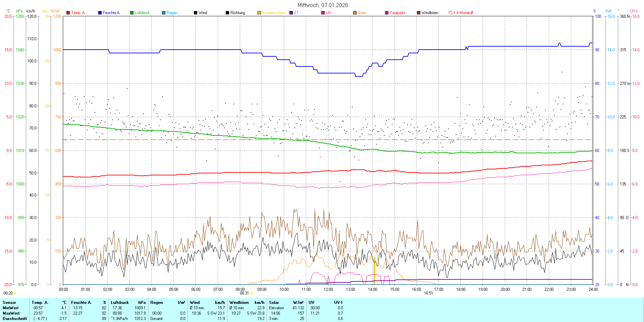The height and width of the screenshot is (322, 644).
Task: Click the Windböen column header in table
Action: click(x=239, y=303)
